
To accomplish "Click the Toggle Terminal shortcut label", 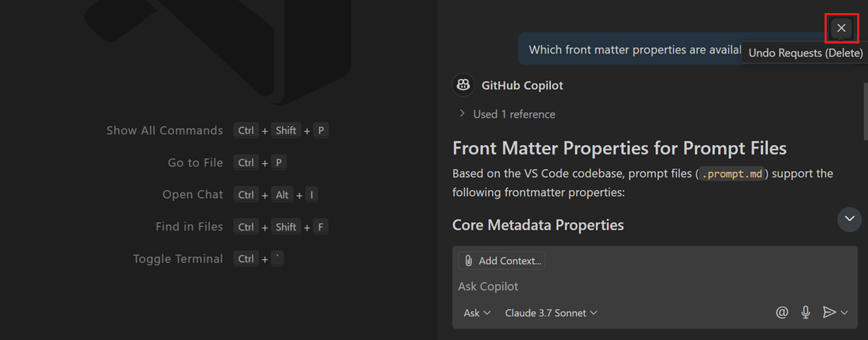I will pos(178,259).
